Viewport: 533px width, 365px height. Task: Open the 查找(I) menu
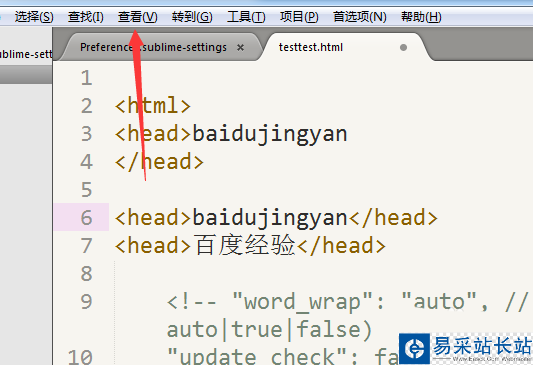(x=86, y=17)
